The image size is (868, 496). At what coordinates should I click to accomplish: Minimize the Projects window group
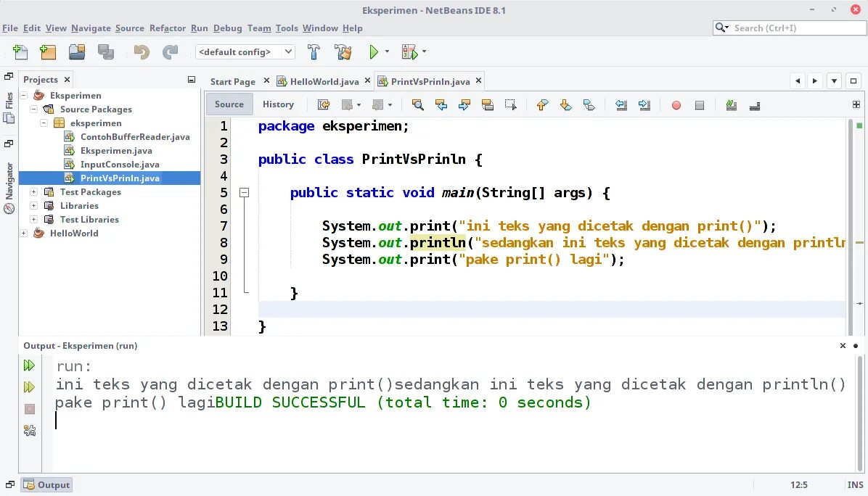coord(192,80)
